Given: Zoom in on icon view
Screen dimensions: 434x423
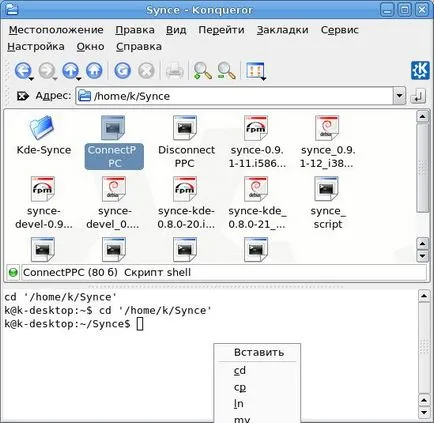Looking at the screenshot, I should tap(202, 71).
